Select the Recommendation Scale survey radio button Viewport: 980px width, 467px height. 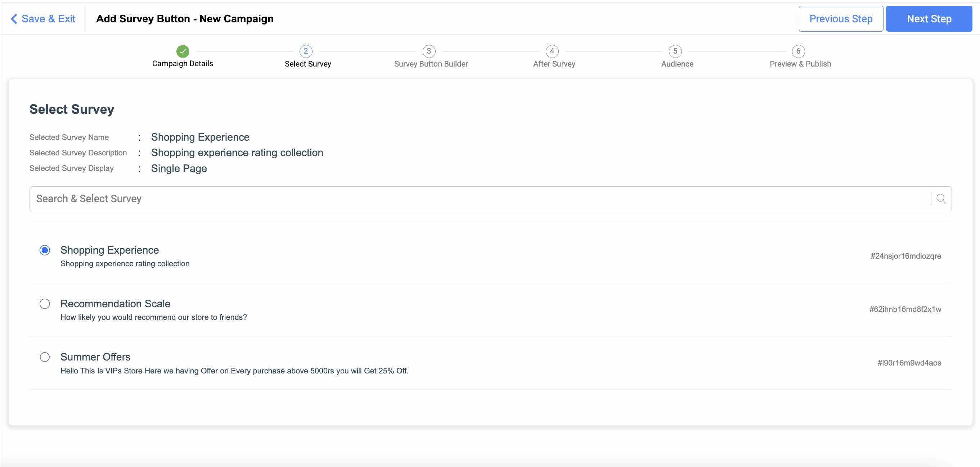pyautogui.click(x=45, y=303)
